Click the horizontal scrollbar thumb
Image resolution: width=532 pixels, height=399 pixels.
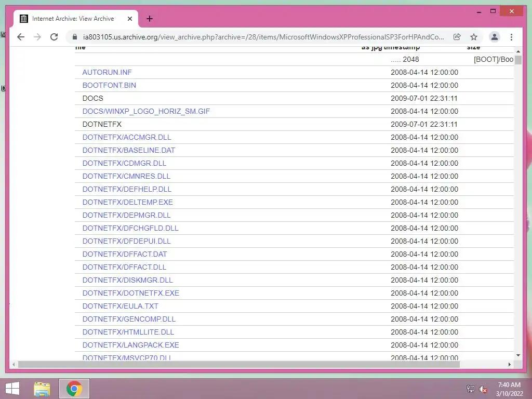coord(239,364)
